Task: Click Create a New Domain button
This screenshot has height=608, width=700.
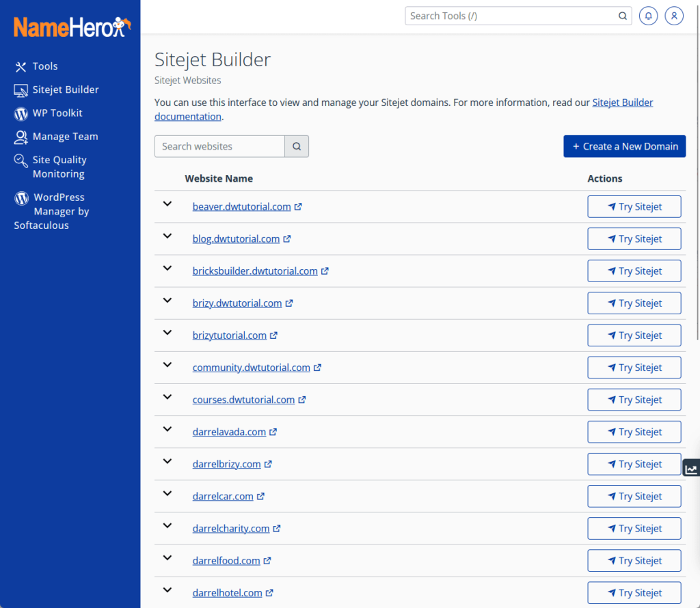Action: click(625, 146)
